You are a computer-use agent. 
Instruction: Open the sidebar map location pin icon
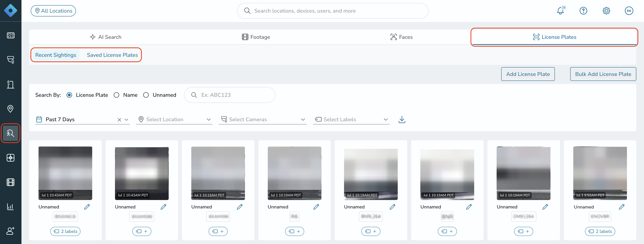pos(11,109)
